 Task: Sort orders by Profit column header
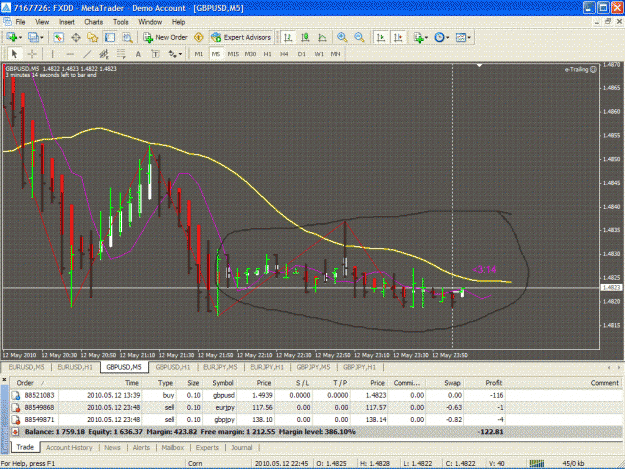[485, 383]
